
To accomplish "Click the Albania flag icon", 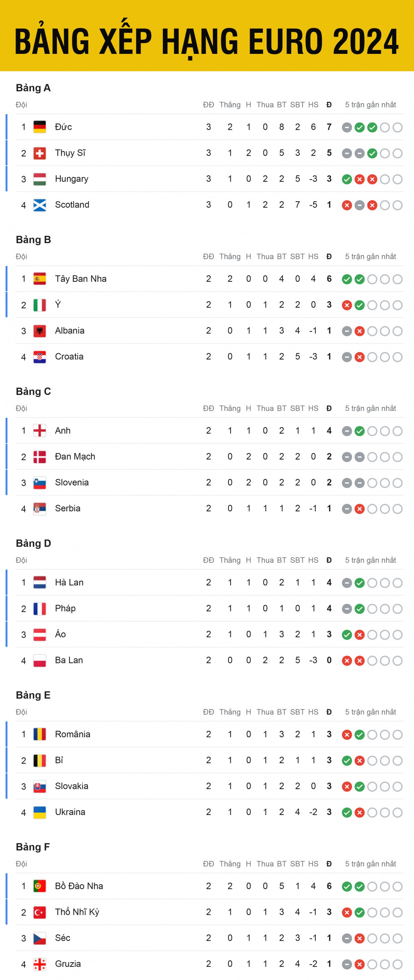I will pos(40,331).
